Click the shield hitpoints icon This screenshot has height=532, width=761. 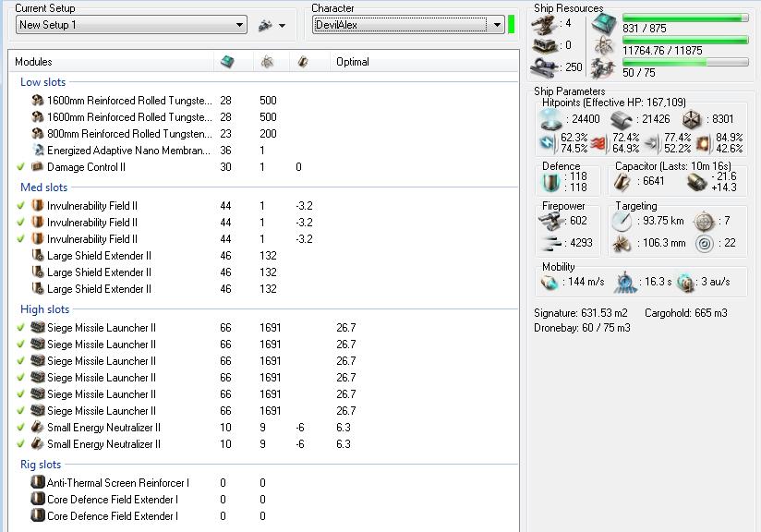coord(552,119)
